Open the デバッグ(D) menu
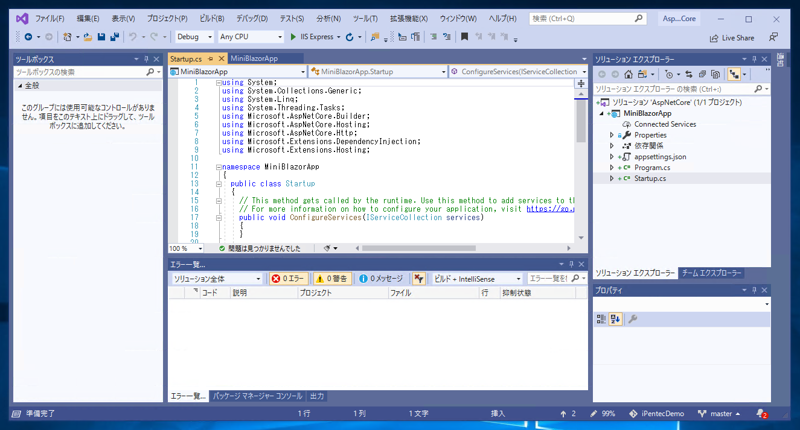 252,19
